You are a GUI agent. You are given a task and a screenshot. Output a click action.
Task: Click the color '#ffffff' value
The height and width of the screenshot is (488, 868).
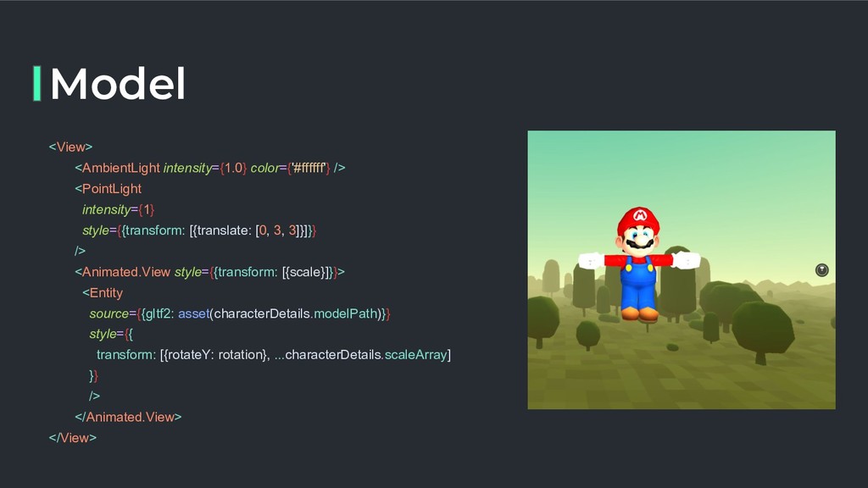click(x=309, y=168)
